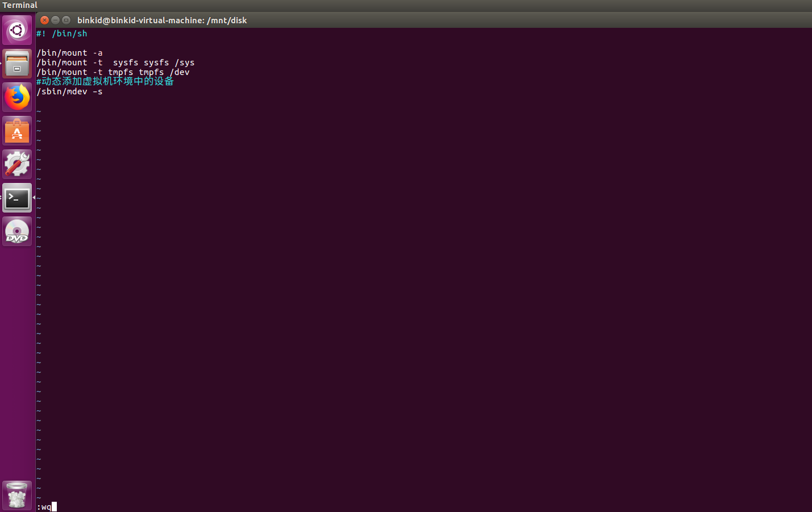812x512 pixels.
Task: Click the line mounting sysfs to /sys
Action: (x=116, y=63)
